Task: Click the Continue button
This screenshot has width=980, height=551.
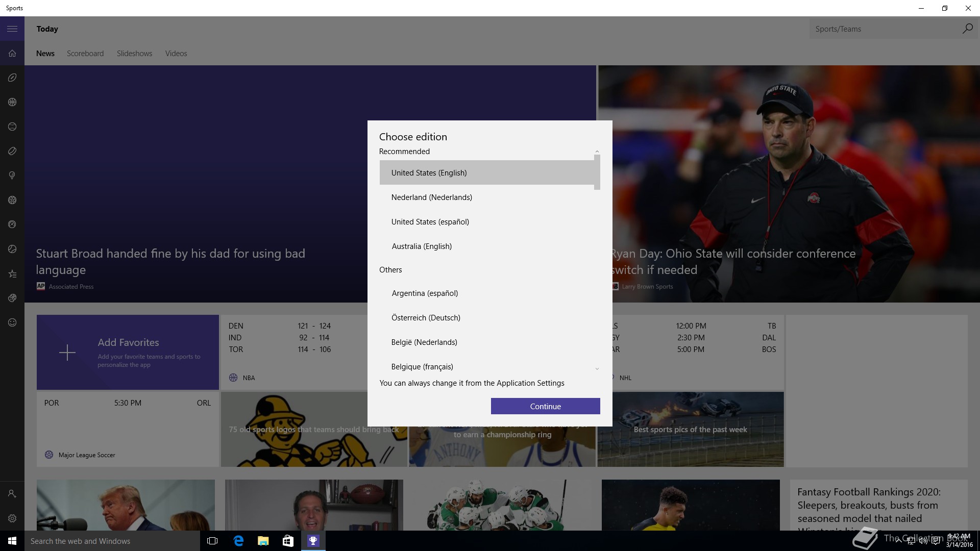Action: (545, 406)
